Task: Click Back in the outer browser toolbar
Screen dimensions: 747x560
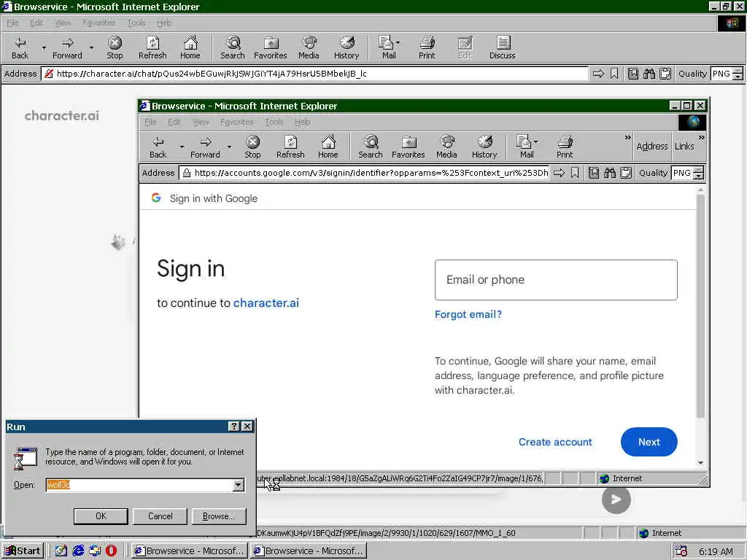Action: [20, 47]
